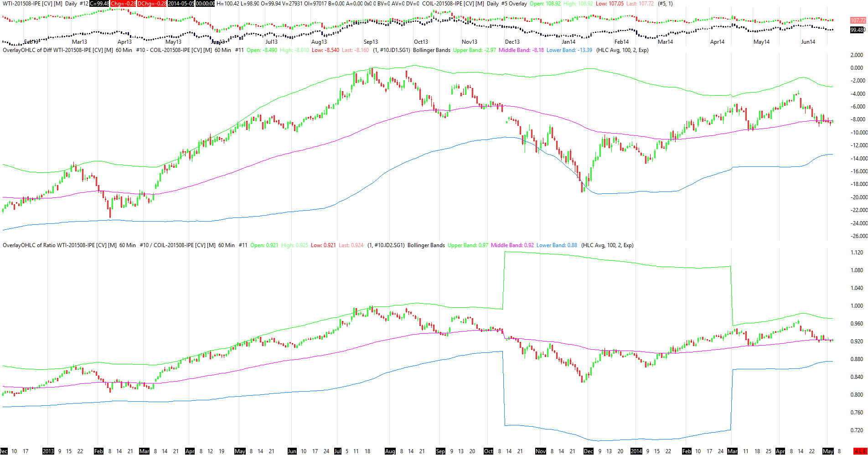Select the Last: 0.924 Ratio value

[351, 245]
